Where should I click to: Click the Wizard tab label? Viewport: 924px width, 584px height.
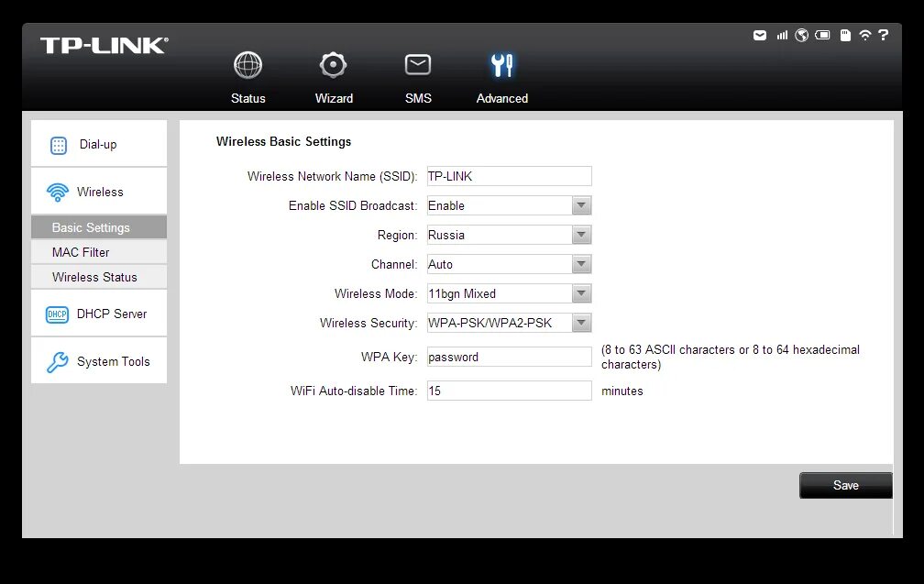click(334, 98)
